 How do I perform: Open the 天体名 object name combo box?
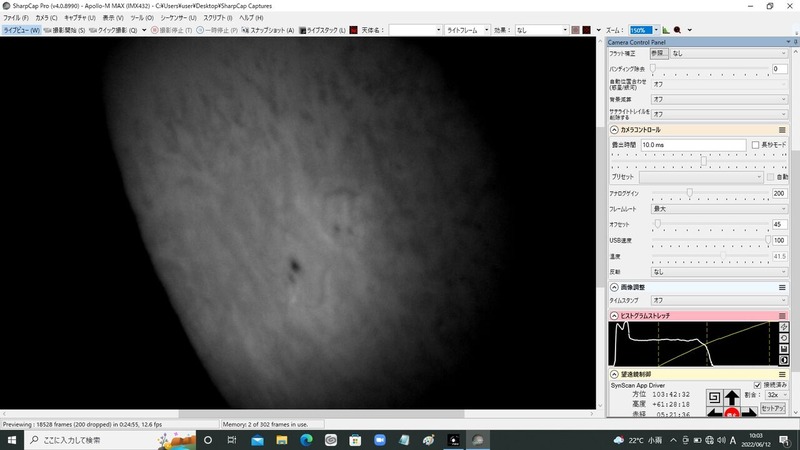[x=415, y=30]
